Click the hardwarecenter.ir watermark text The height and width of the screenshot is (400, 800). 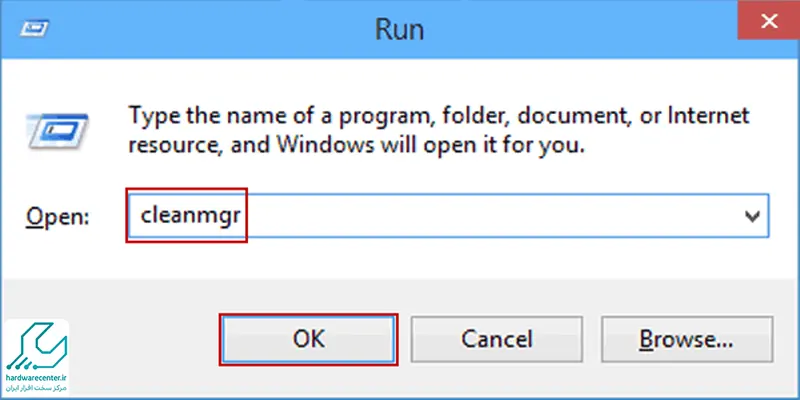tap(37, 378)
